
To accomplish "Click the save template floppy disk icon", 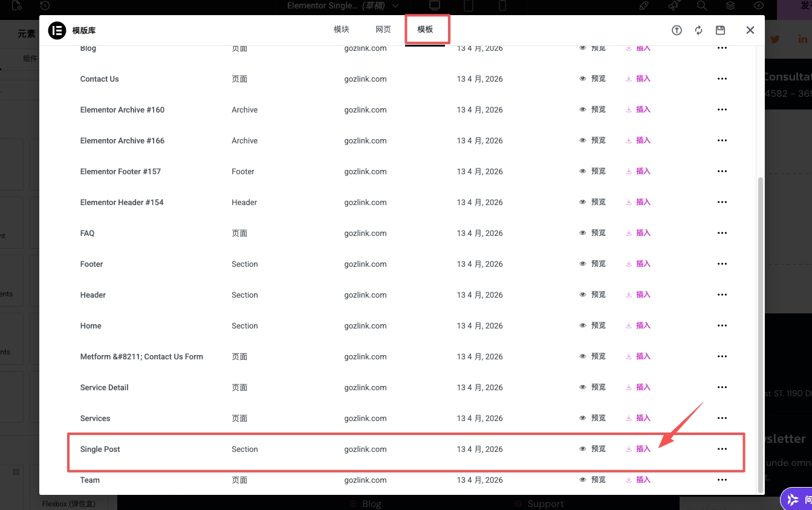I will pos(720,30).
